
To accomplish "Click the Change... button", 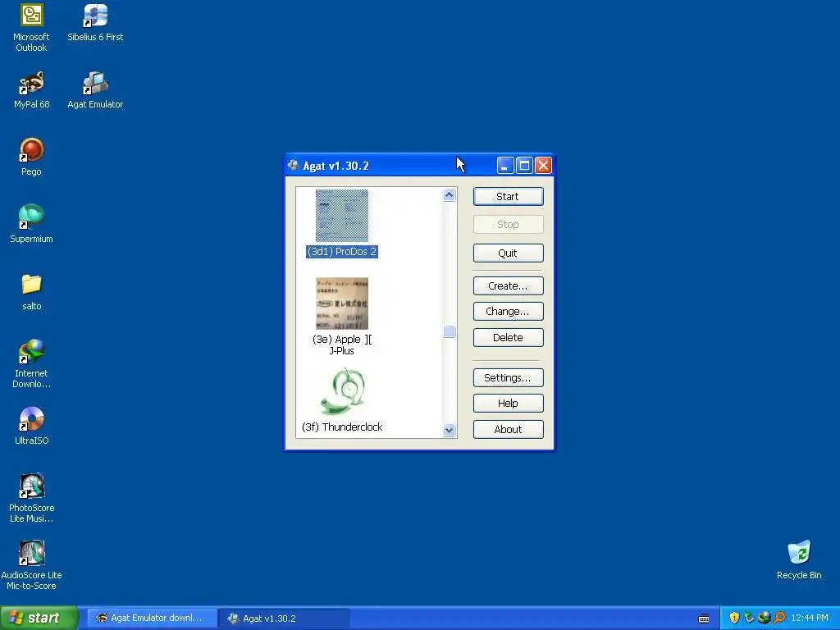I will tap(508, 311).
